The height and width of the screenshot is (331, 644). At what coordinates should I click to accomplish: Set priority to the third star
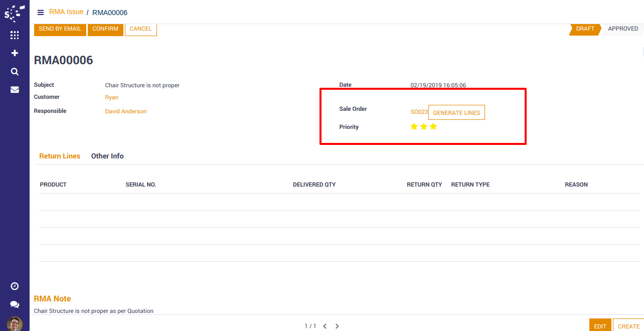[x=433, y=127]
